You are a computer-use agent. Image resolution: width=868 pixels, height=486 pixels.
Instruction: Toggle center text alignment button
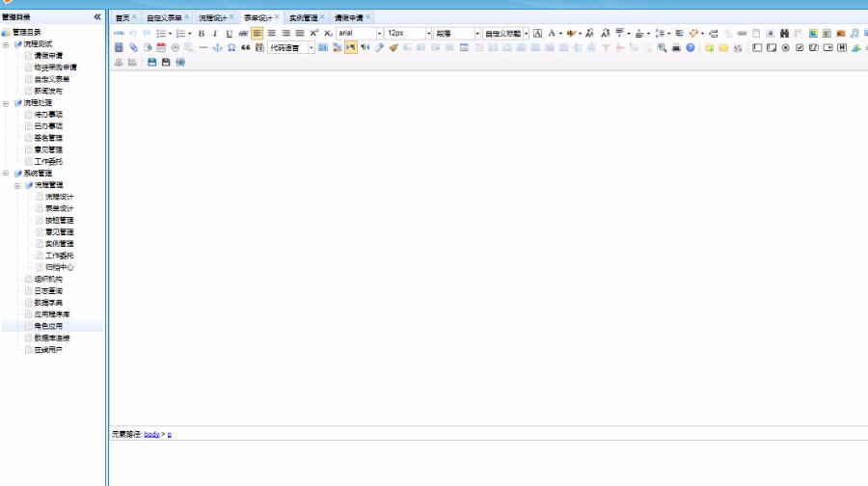272,33
